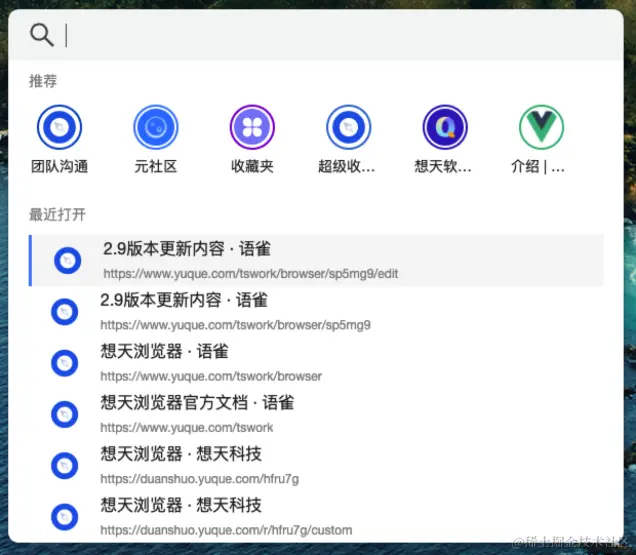Open the 想天软... Q logo icon
This screenshot has width=636, height=555.
(x=445, y=127)
